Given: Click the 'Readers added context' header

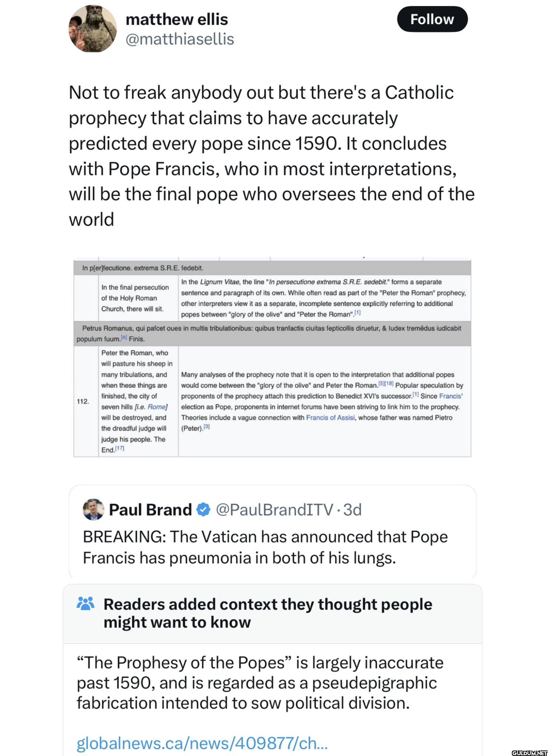Looking at the screenshot, I should pos(267,613).
